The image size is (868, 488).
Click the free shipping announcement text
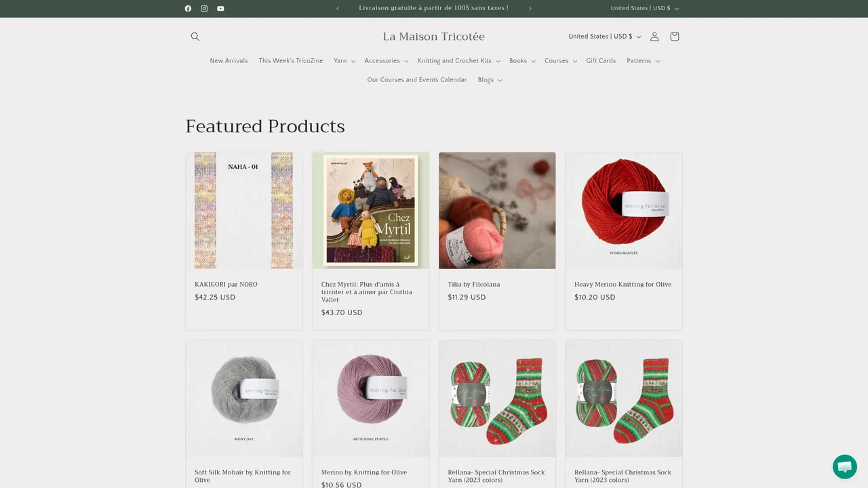coord(434,8)
